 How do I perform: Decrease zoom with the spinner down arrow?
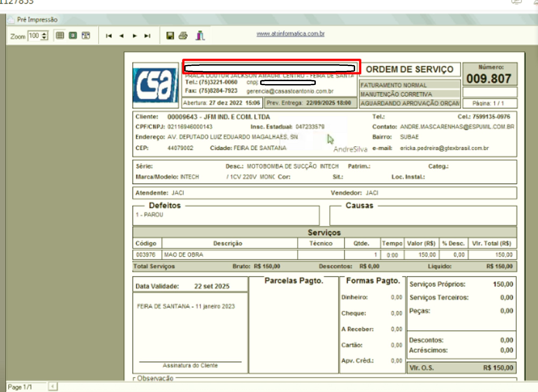(45, 38)
